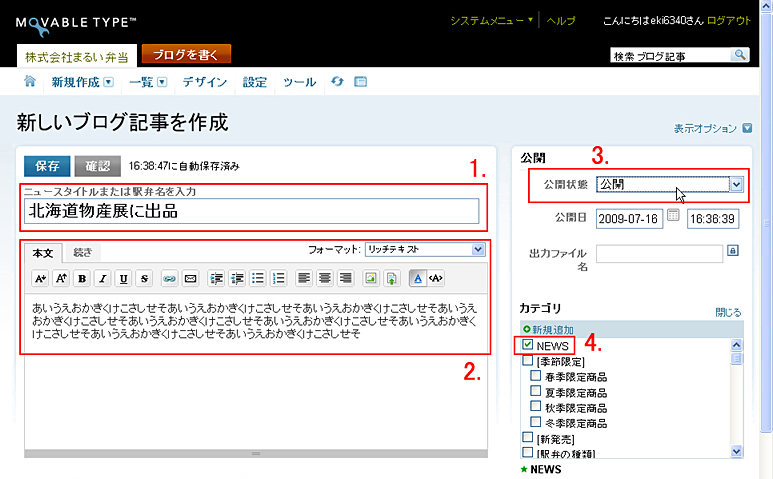
Task: Click the insert link chain icon
Action: [169, 278]
